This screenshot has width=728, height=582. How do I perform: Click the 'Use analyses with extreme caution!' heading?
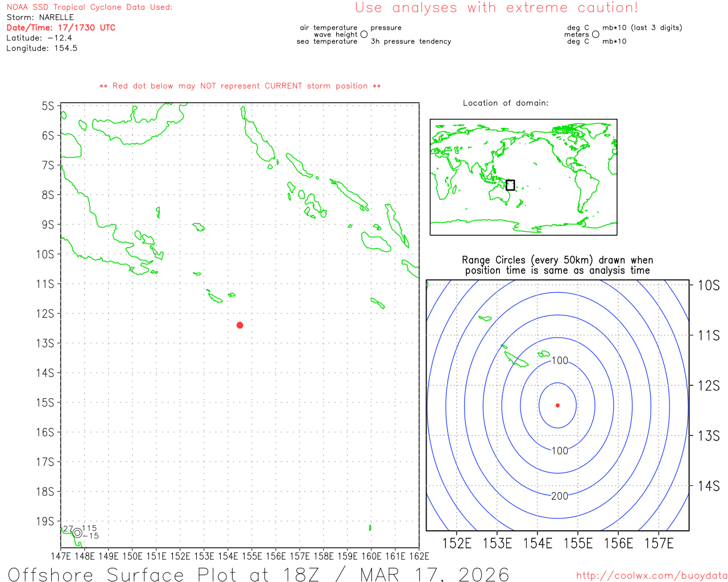pos(497,8)
